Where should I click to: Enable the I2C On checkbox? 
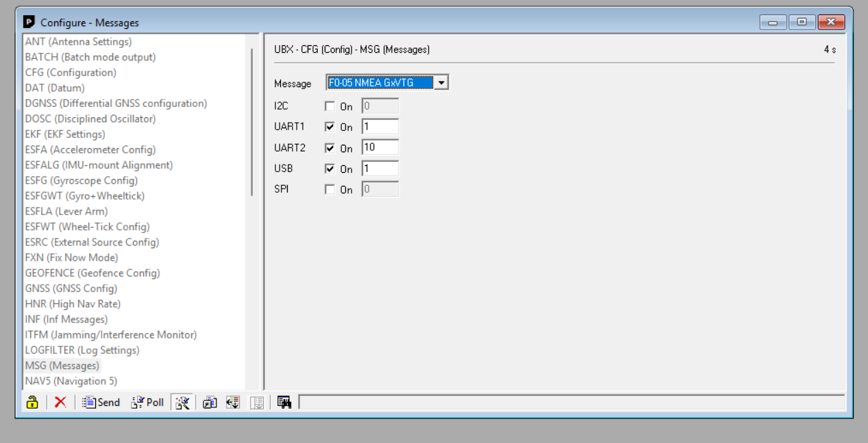tap(330, 106)
